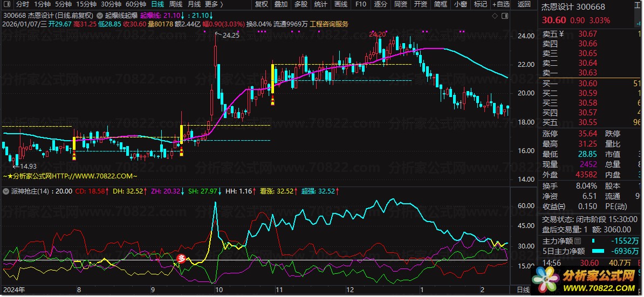Click the red 多 signal marker

(182, 258)
